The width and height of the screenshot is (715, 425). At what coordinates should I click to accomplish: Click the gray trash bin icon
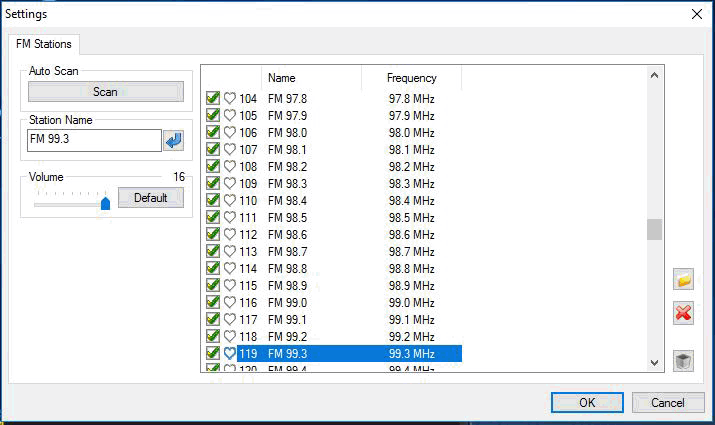click(684, 361)
